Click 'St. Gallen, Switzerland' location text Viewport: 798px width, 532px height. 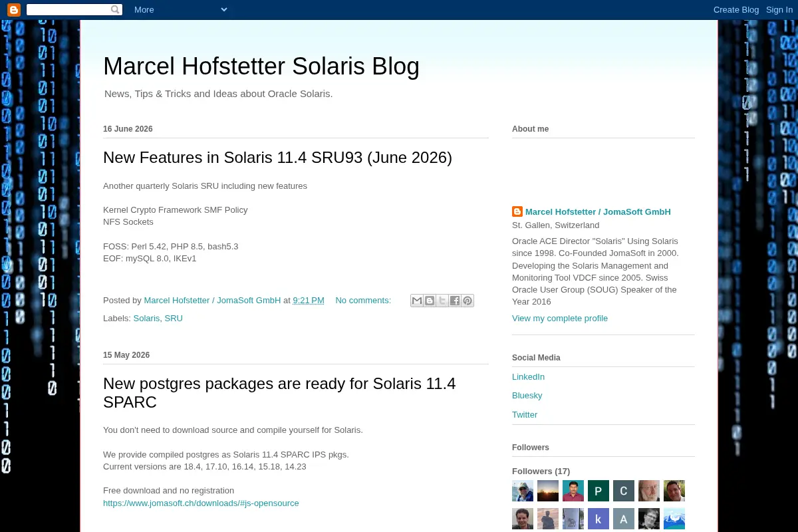[x=556, y=225]
